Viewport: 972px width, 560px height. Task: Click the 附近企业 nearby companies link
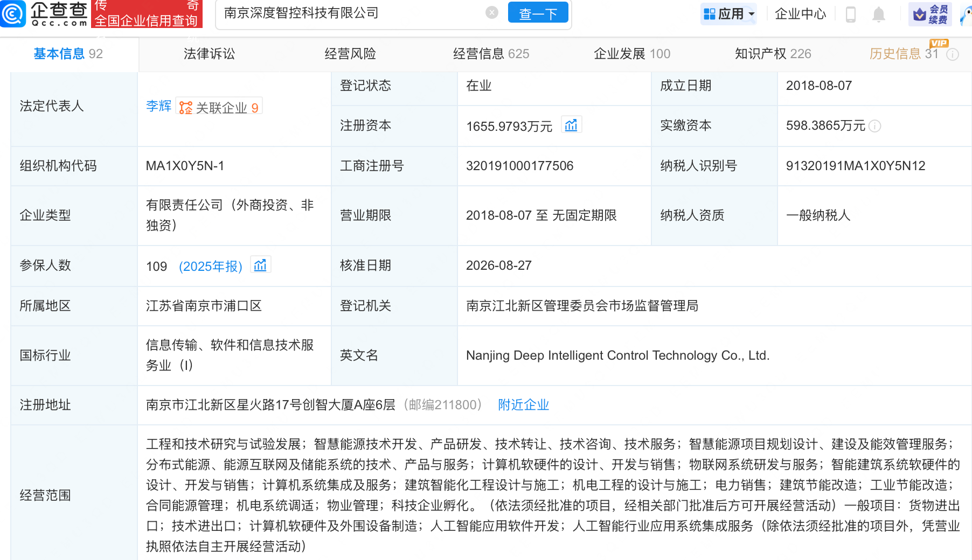[x=523, y=405]
